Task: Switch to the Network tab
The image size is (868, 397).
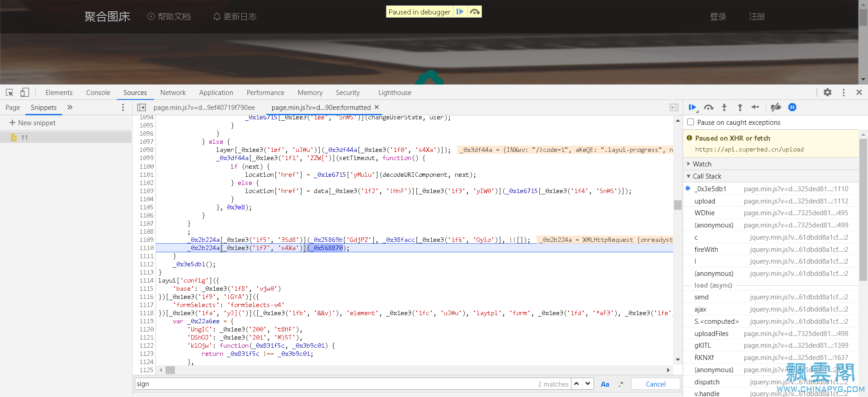Action: click(173, 92)
